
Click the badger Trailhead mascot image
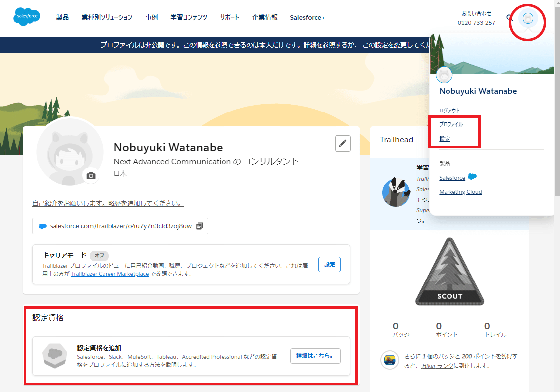coord(397,192)
